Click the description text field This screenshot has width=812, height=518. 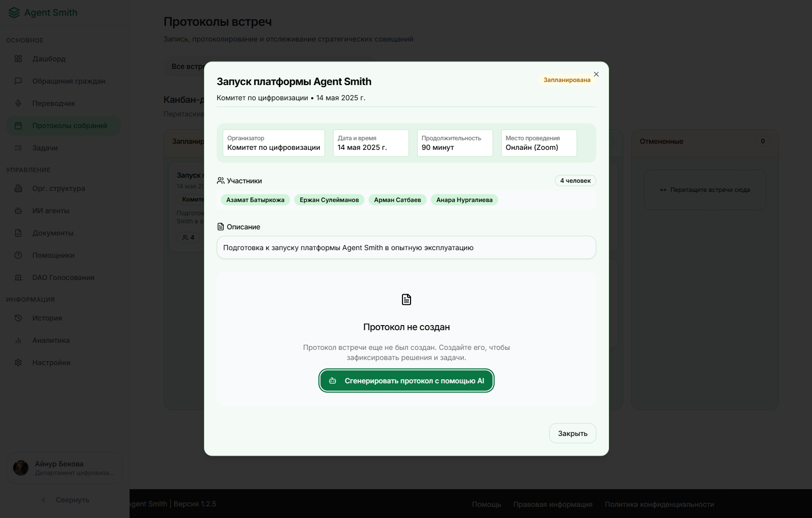406,248
